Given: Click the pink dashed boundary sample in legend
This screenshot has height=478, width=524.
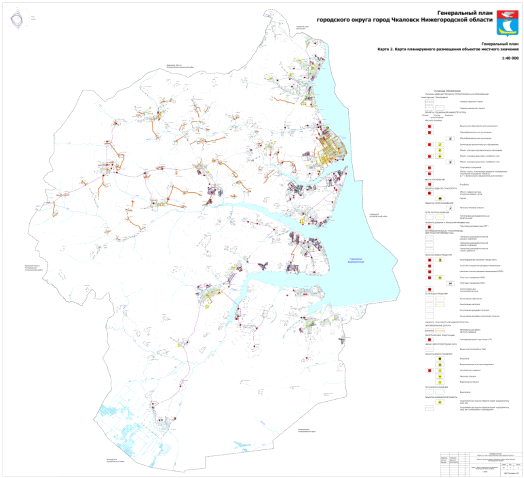Looking at the screenshot, I should (440, 108).
